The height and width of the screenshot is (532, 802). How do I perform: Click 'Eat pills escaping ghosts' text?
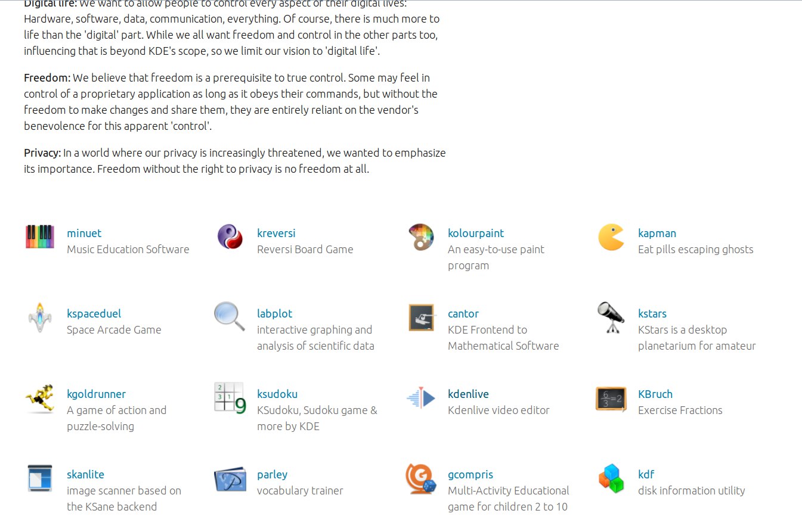point(696,249)
